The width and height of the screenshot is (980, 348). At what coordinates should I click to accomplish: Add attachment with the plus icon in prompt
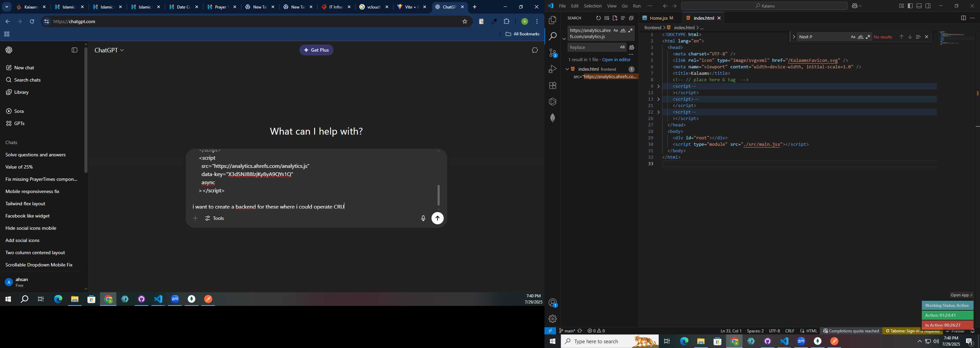[x=195, y=219]
